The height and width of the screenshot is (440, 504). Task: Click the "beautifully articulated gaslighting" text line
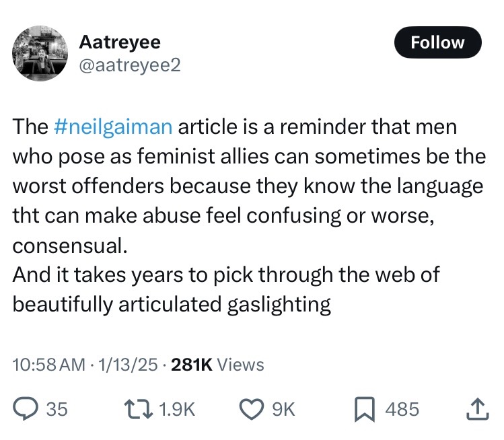point(172,304)
